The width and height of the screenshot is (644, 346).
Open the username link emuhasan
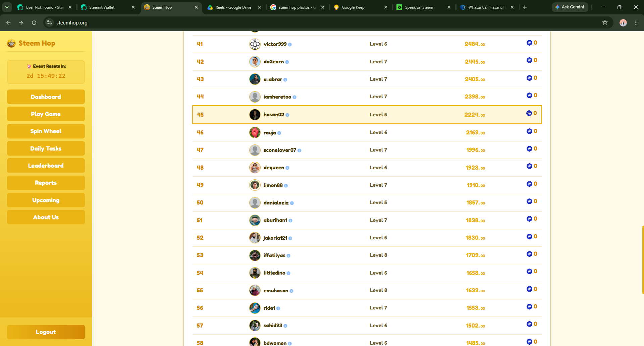coord(276,290)
